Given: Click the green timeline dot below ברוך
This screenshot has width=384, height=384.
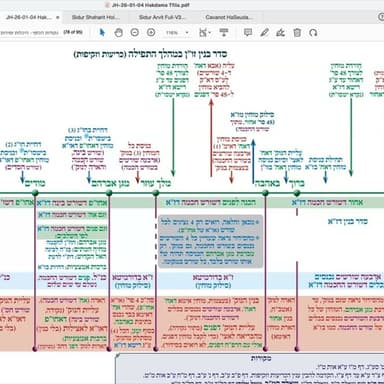Looking at the screenshot, I should click(297, 193).
